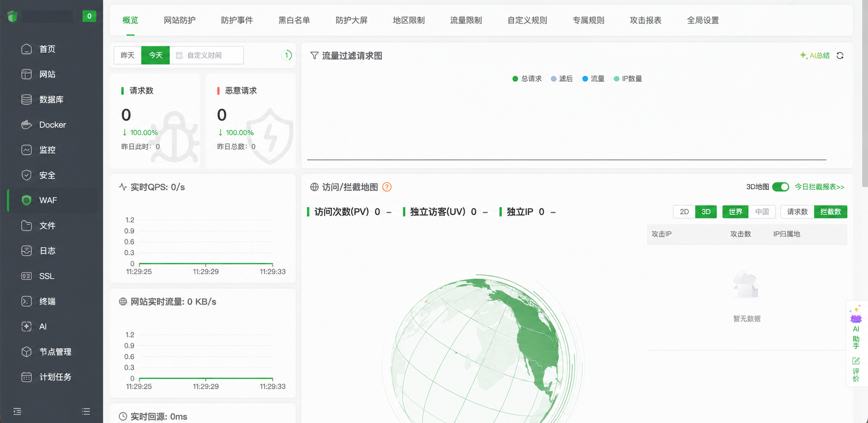This screenshot has height=423, width=868.
Task: Collapse the sidebar using bottom-left icon
Action: (x=17, y=411)
